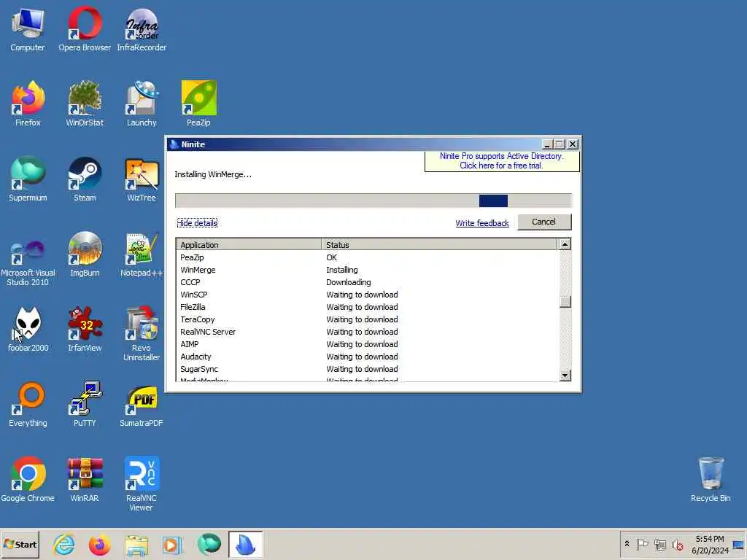Select the TeraCopy row in the list
Image resolution: width=747 pixels, height=560 pixels.
click(x=367, y=319)
